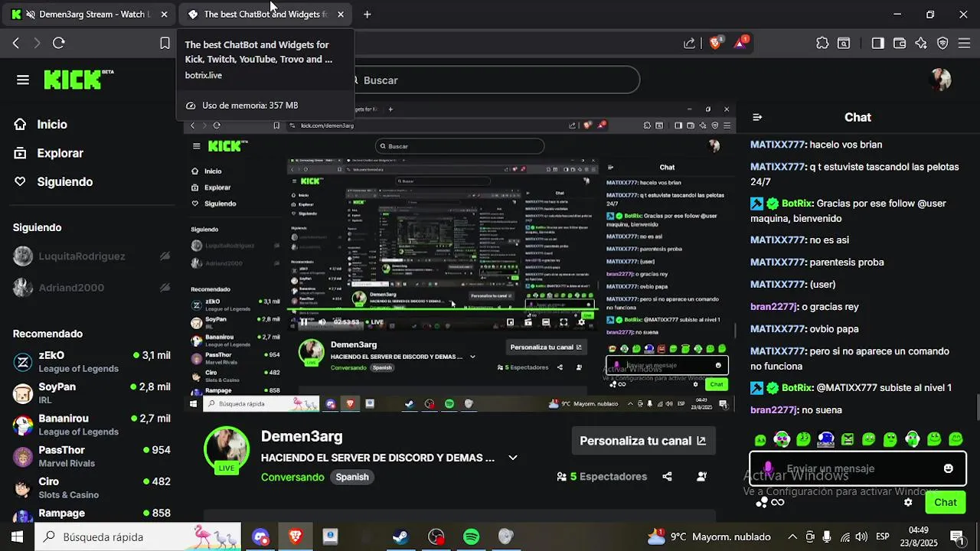Click the Demen3arg streamer avatar with LIVE badge
Image resolution: width=980 pixels, height=551 pixels.
click(227, 450)
